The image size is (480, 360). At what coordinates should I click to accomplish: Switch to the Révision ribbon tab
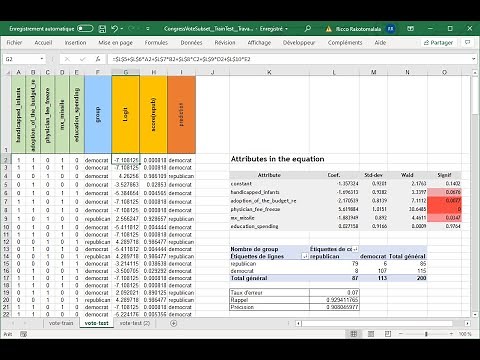tap(225, 43)
